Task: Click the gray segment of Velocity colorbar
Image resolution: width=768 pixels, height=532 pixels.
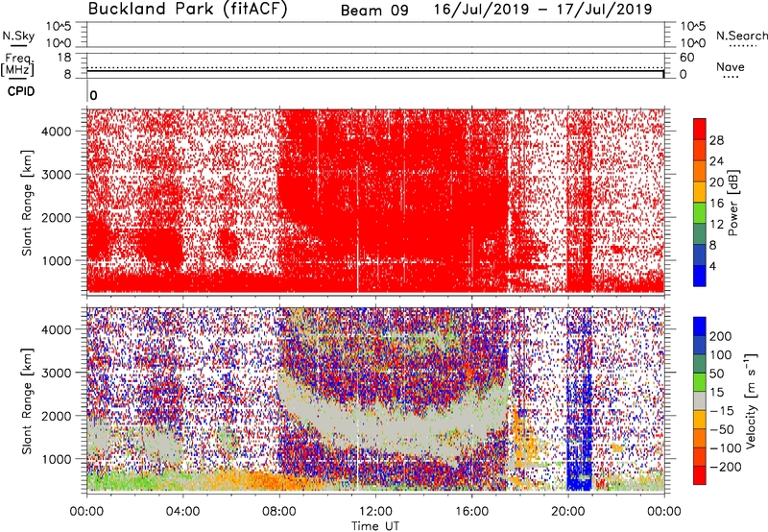Action: point(700,400)
